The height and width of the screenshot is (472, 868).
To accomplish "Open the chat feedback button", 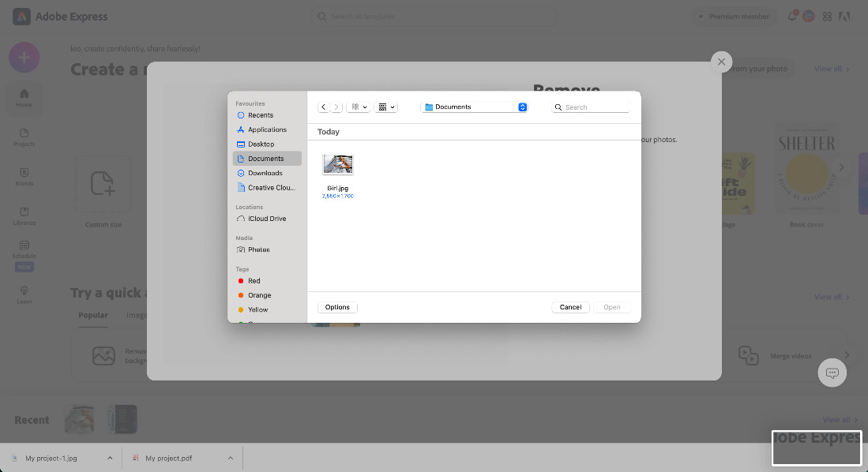I will coord(832,373).
